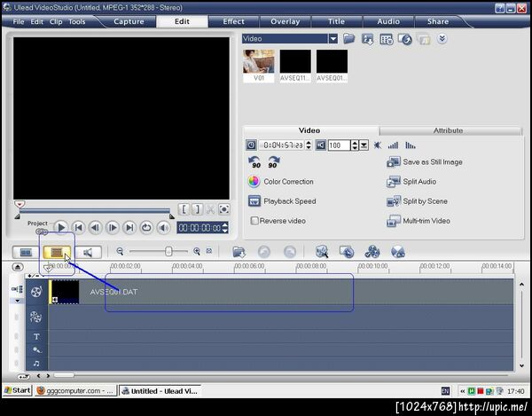Image resolution: width=532 pixels, height=416 pixels.
Task: Adjust the clip volume spinner arrows
Action: [x=354, y=145]
